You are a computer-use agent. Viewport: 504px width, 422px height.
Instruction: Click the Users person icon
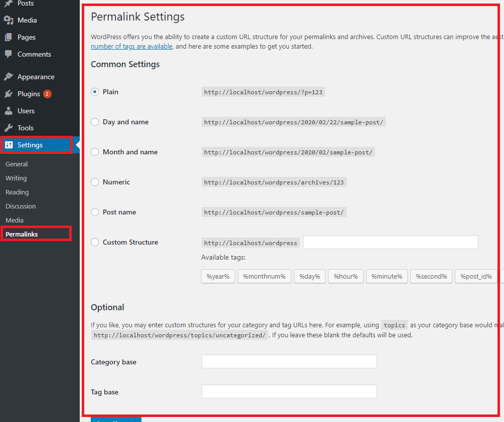tap(9, 111)
